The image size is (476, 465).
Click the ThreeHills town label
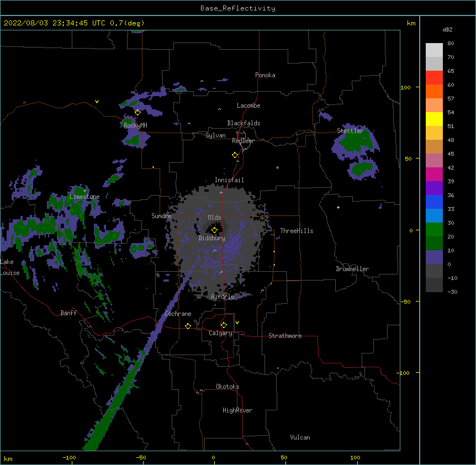click(297, 231)
